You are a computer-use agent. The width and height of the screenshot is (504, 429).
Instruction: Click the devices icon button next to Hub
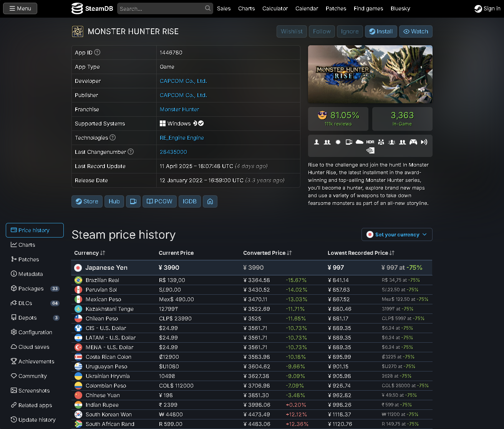[133, 201]
